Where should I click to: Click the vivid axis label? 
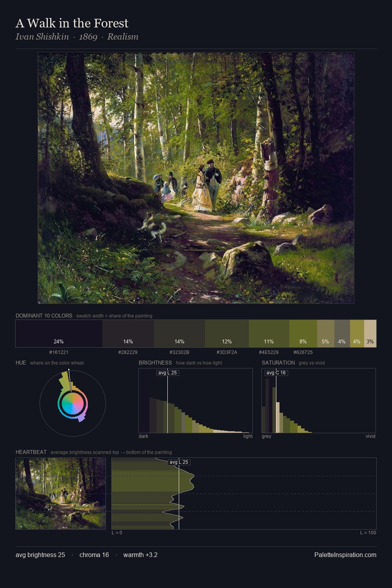370,436
